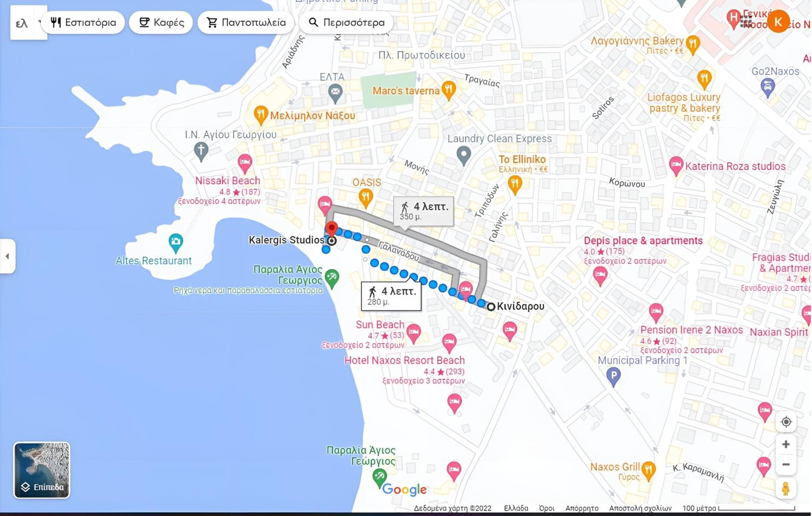Select the Nissaki Beach hotel pin
Image resolution: width=812 pixels, height=516 pixels.
[x=245, y=164]
